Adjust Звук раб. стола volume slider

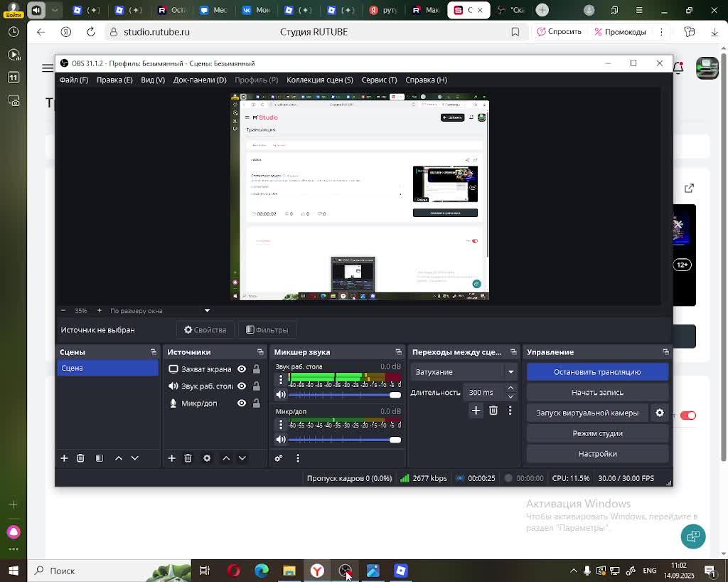[x=344, y=395]
